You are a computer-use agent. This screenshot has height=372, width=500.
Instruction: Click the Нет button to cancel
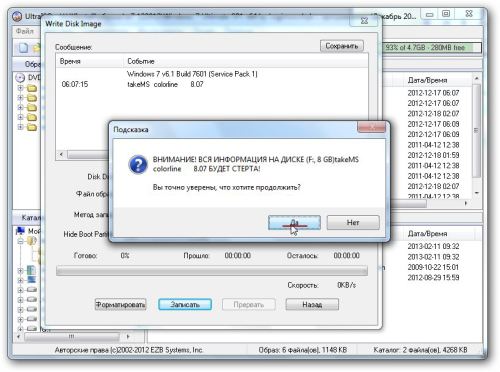[x=353, y=222]
